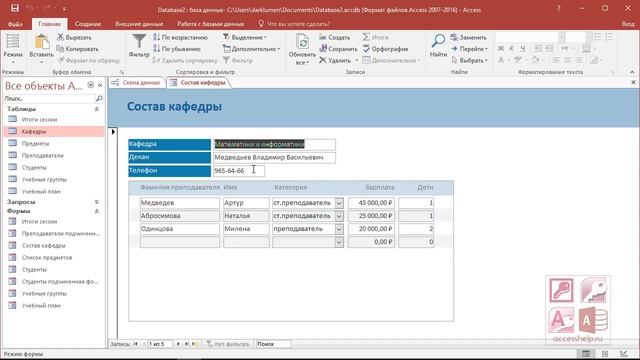This screenshot has height=360, width=640.
Task: Click the Вход sign-in link
Action: (628, 24)
